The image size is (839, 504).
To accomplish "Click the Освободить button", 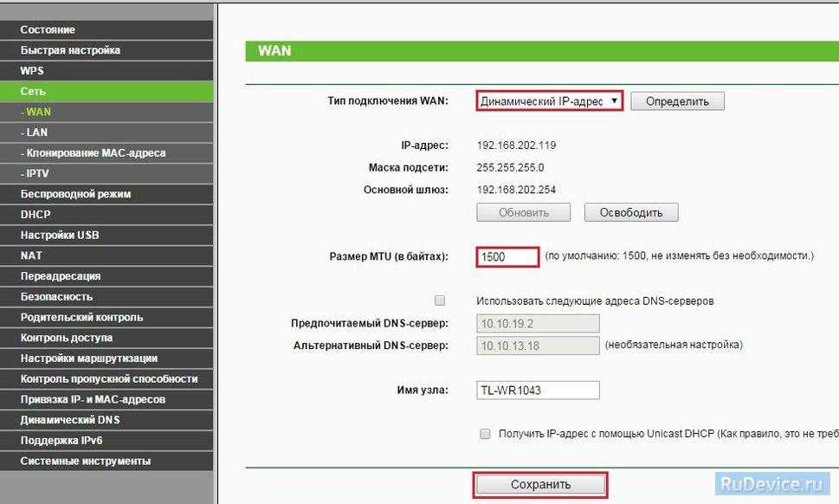I will pyautogui.click(x=631, y=212).
